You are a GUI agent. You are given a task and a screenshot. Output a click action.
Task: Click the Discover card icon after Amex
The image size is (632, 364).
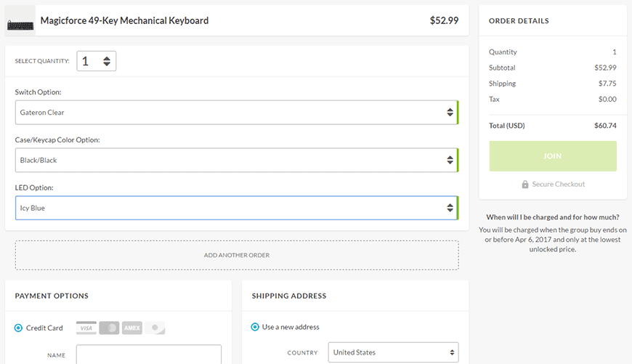155,328
